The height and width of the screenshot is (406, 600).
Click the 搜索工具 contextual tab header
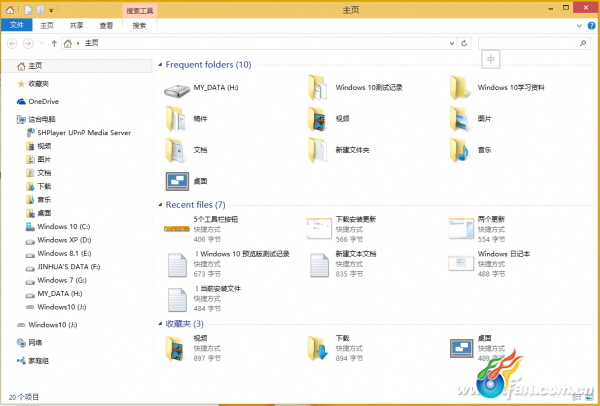(x=140, y=11)
